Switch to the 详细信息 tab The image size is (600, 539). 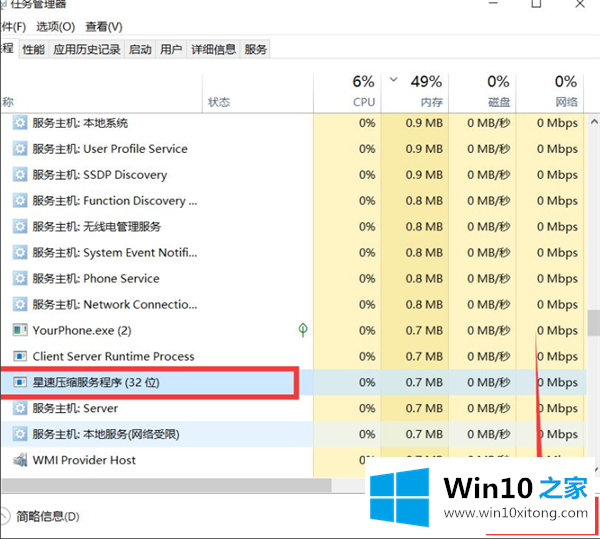click(213, 49)
